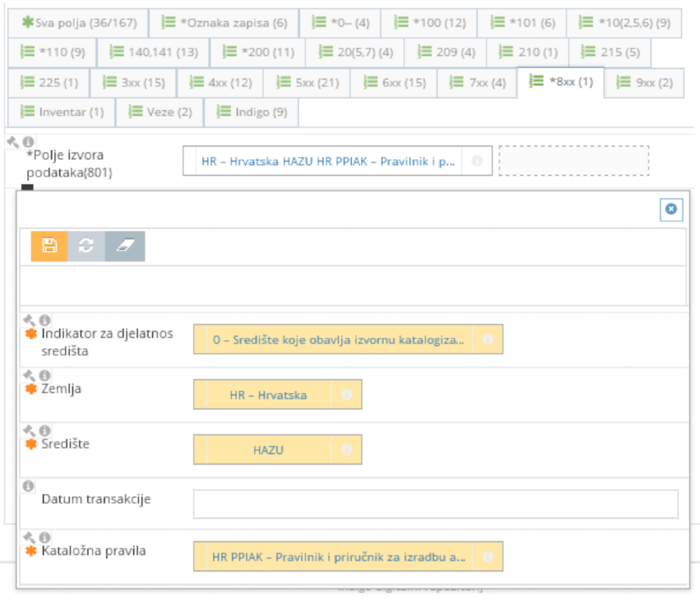Click the hammer icon above Kataložna pravila
The height and width of the screenshot is (599, 700).
tap(29, 537)
